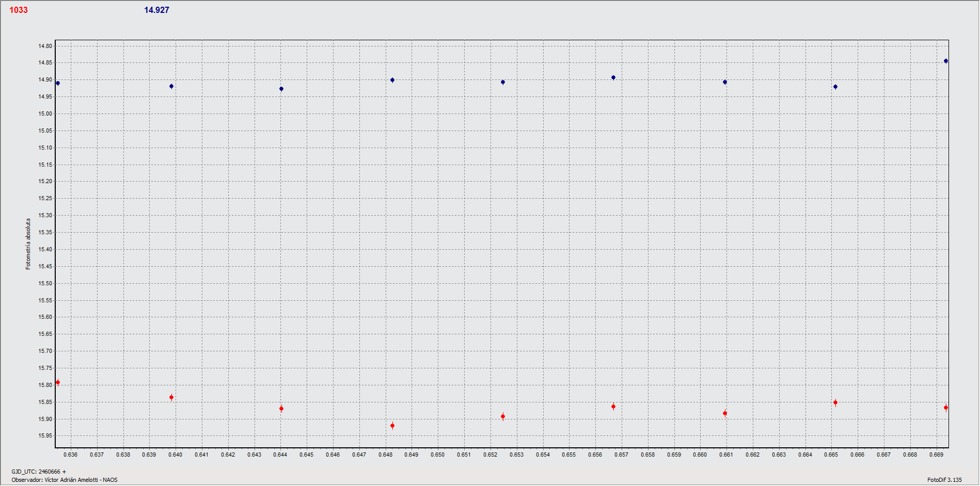The height and width of the screenshot is (486, 980).
Task: Click the 15.00 y-axis tick label
Action: (45, 114)
